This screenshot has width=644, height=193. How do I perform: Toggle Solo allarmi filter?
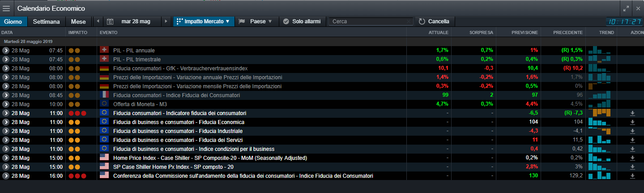click(x=302, y=21)
